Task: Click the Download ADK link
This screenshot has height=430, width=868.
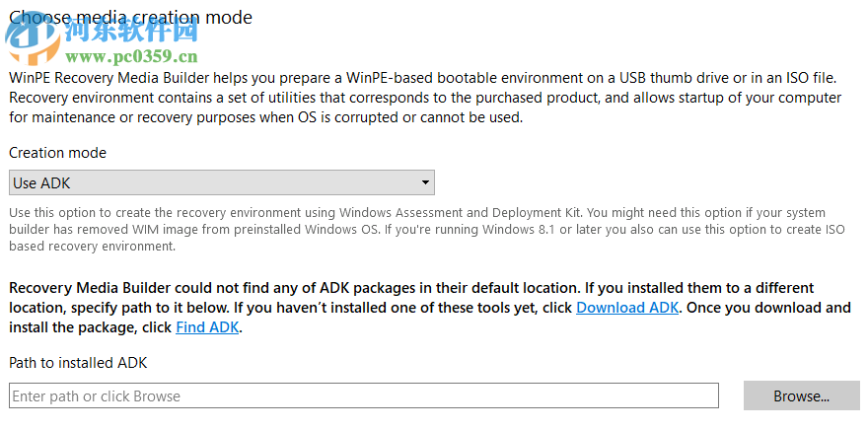Action: [626, 308]
